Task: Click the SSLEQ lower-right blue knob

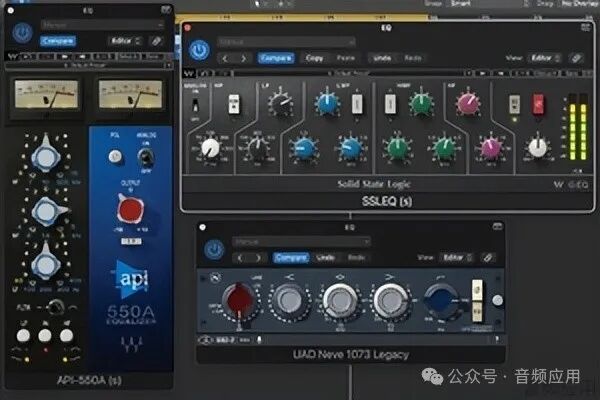Action: 351,149
